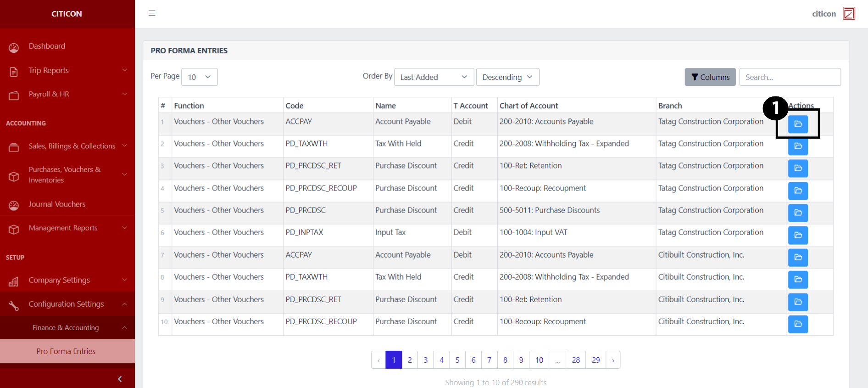Screen dimensions: 868x388
Task: Change the Descending sort direction dropdown
Action: click(x=507, y=77)
